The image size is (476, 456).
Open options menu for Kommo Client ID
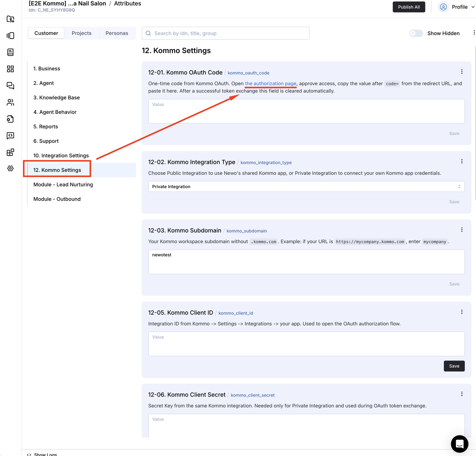click(x=462, y=312)
